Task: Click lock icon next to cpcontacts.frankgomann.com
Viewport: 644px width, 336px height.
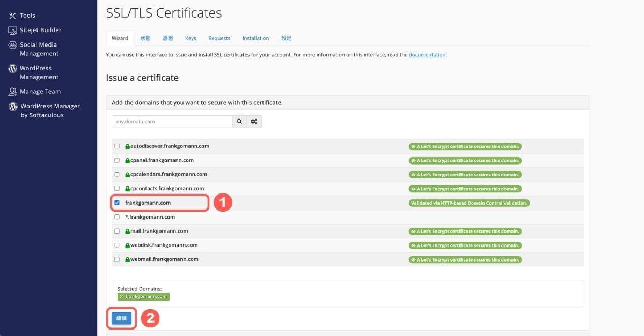Action: coord(128,189)
